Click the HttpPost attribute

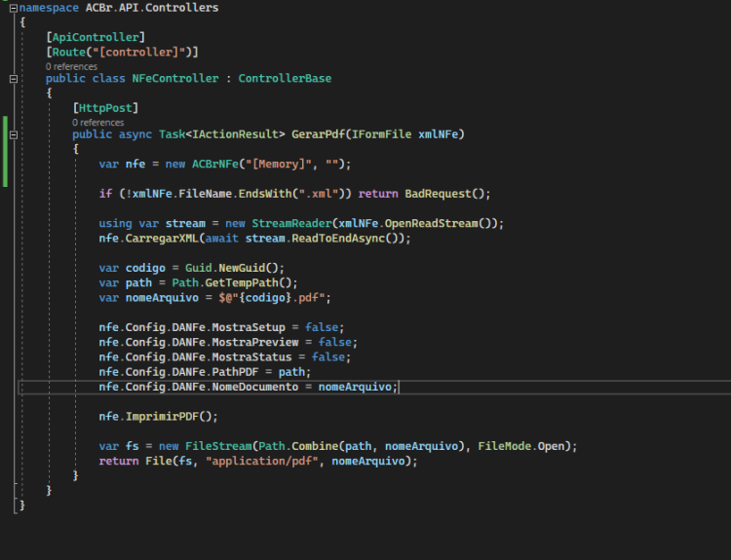(x=105, y=108)
